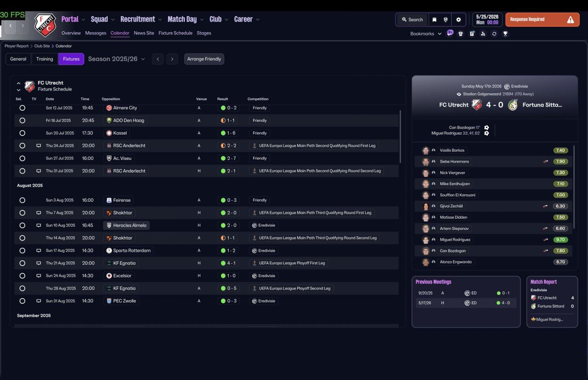Click Miguel Rodriguez's 9.70 rating
588x380 pixels.
point(561,239)
